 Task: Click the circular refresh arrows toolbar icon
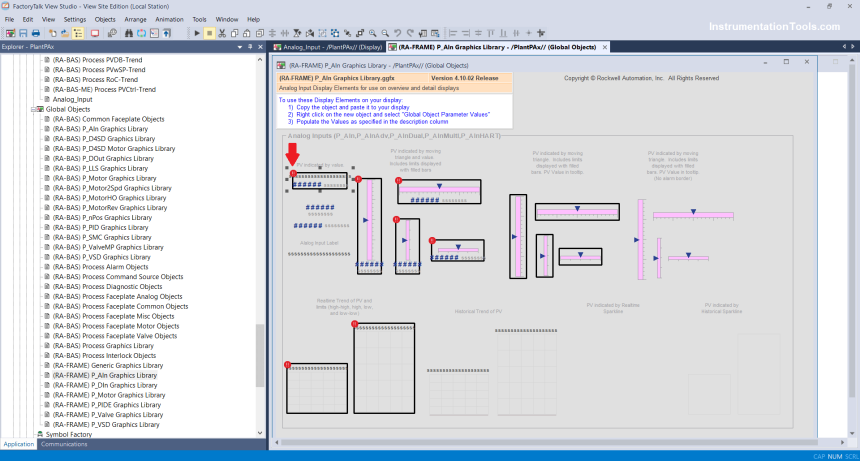pyautogui.click(x=142, y=33)
